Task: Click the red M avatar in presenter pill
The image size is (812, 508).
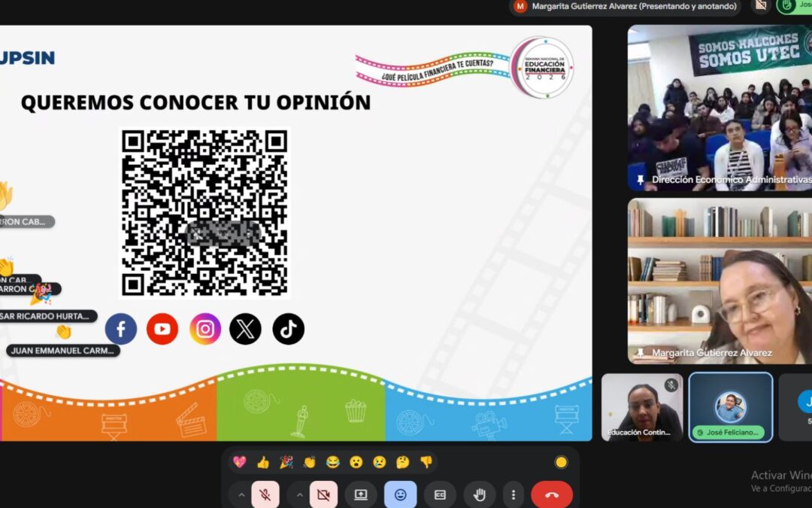Action: coord(520,7)
